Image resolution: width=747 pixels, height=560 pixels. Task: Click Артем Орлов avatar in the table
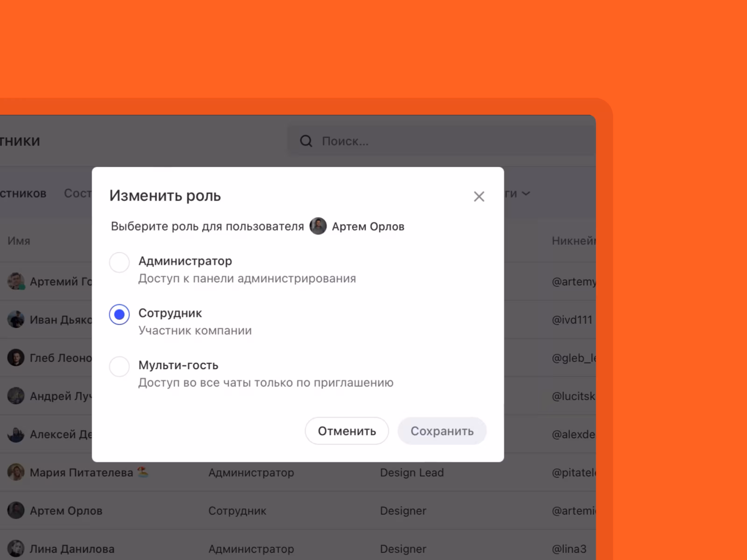click(16, 510)
